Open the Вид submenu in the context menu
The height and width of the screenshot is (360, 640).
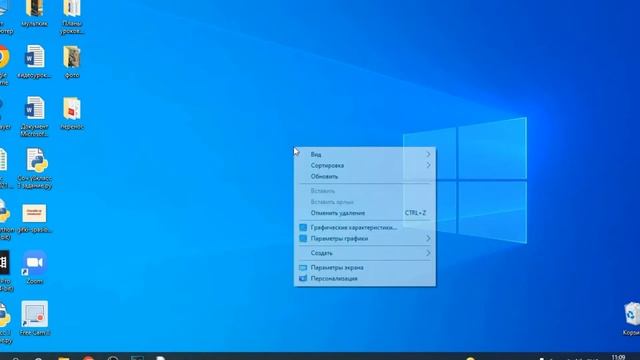click(364, 154)
